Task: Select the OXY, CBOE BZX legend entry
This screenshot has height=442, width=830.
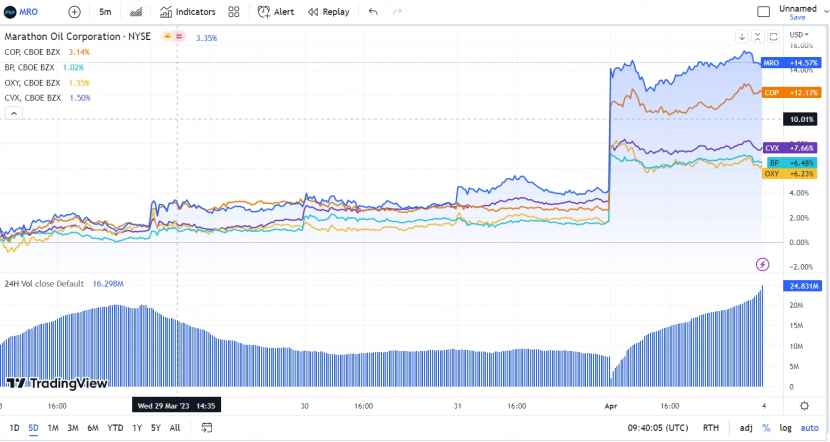Action: (32, 83)
